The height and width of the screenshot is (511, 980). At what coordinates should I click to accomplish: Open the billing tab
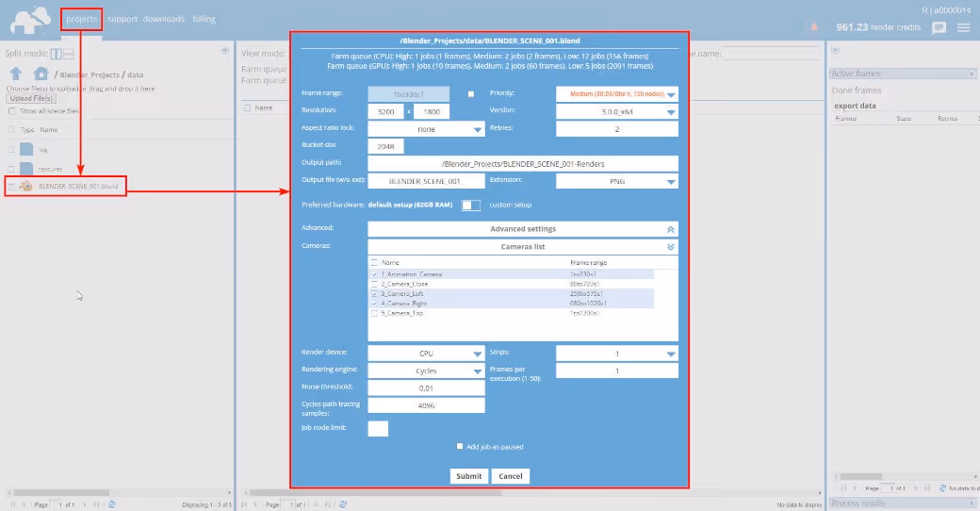[204, 19]
